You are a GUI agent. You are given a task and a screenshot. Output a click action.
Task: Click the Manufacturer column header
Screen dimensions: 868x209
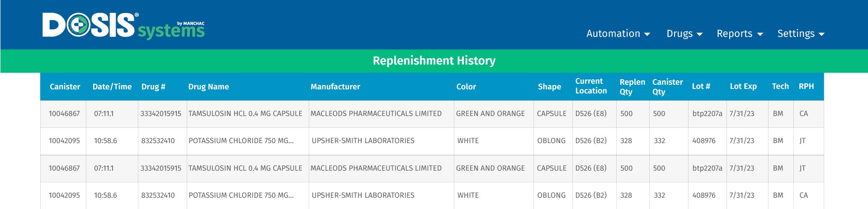point(335,87)
